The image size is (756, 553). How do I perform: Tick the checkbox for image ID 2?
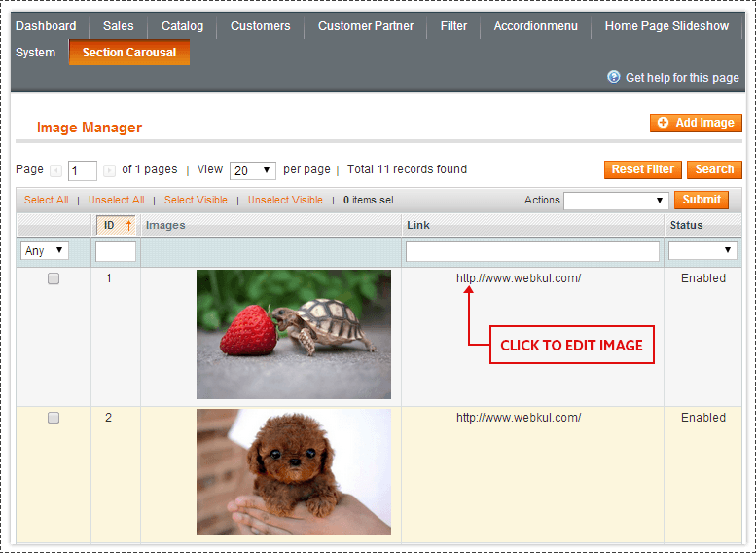coord(54,418)
